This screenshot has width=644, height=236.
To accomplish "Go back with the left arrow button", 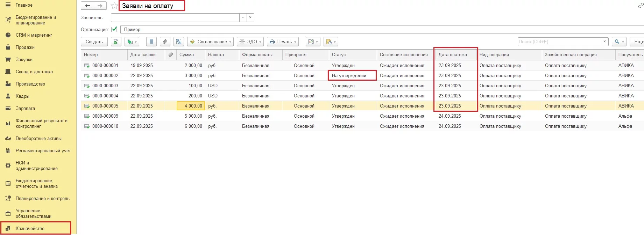I will [87, 6].
